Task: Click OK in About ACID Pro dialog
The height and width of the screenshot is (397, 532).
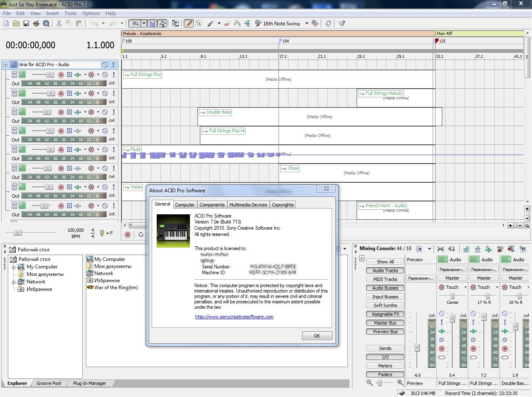Action: click(x=317, y=336)
